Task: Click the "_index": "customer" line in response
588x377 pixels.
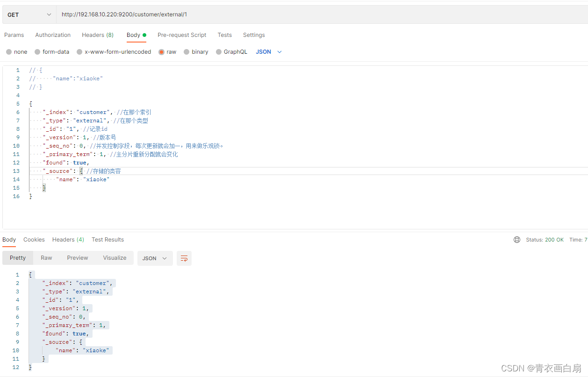Action: tap(78, 283)
